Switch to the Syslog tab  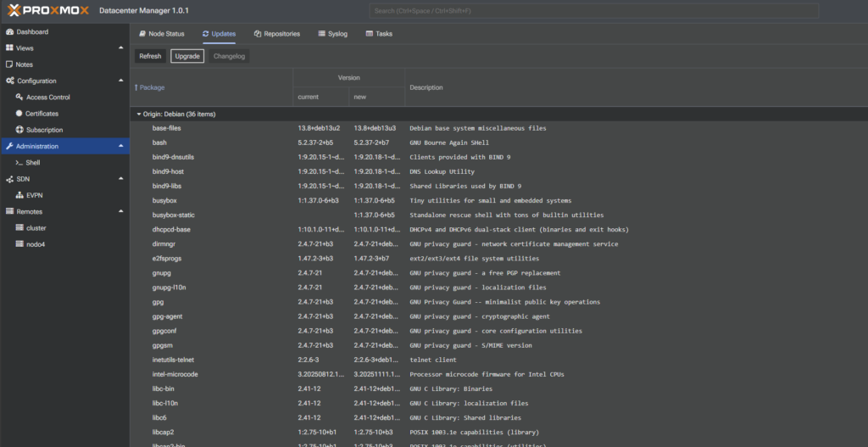tap(332, 34)
